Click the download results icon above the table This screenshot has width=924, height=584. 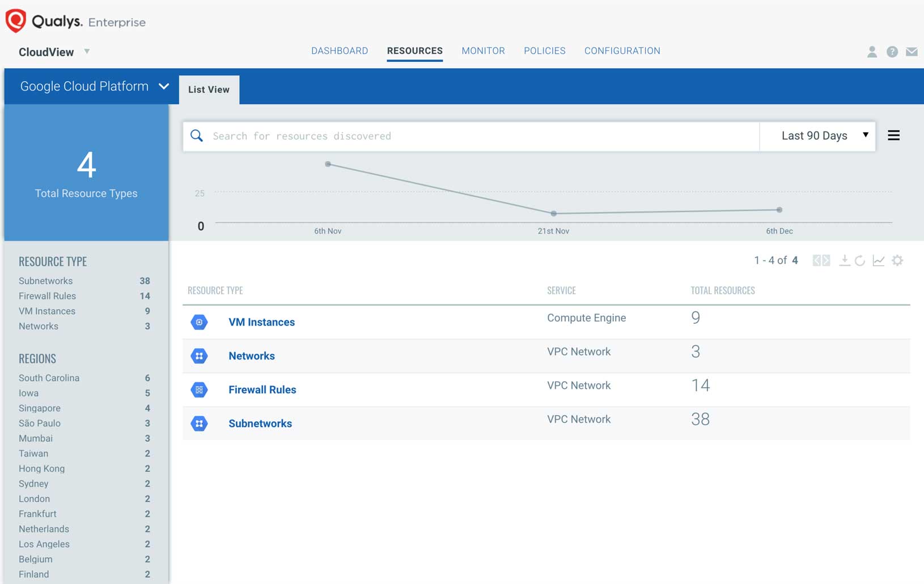click(x=845, y=261)
